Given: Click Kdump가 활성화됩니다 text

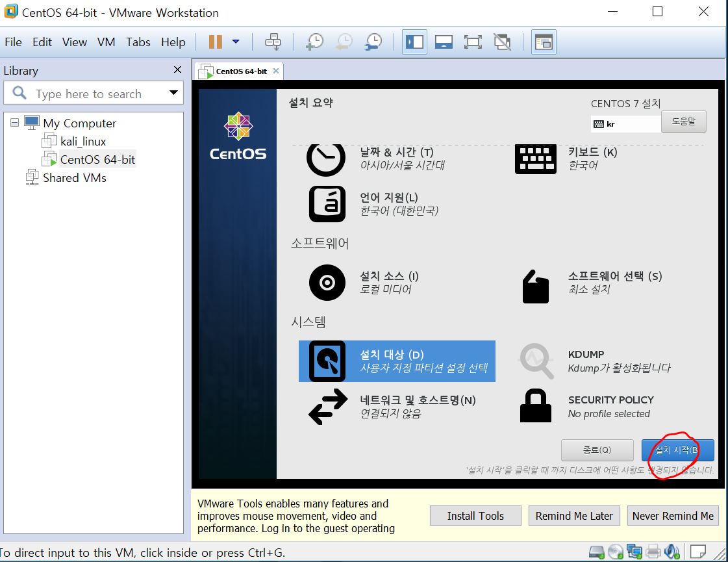Looking at the screenshot, I should pyautogui.click(x=619, y=368).
